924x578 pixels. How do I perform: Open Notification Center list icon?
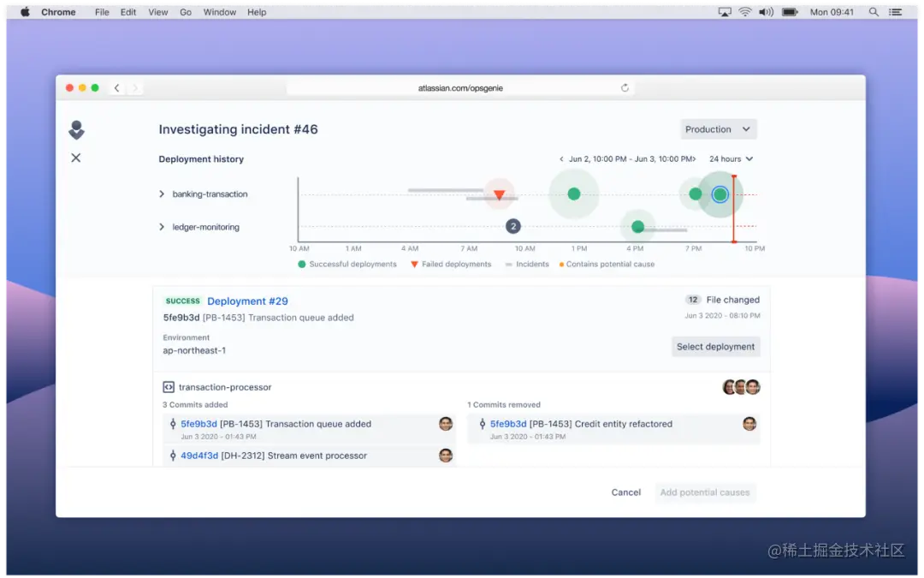895,12
